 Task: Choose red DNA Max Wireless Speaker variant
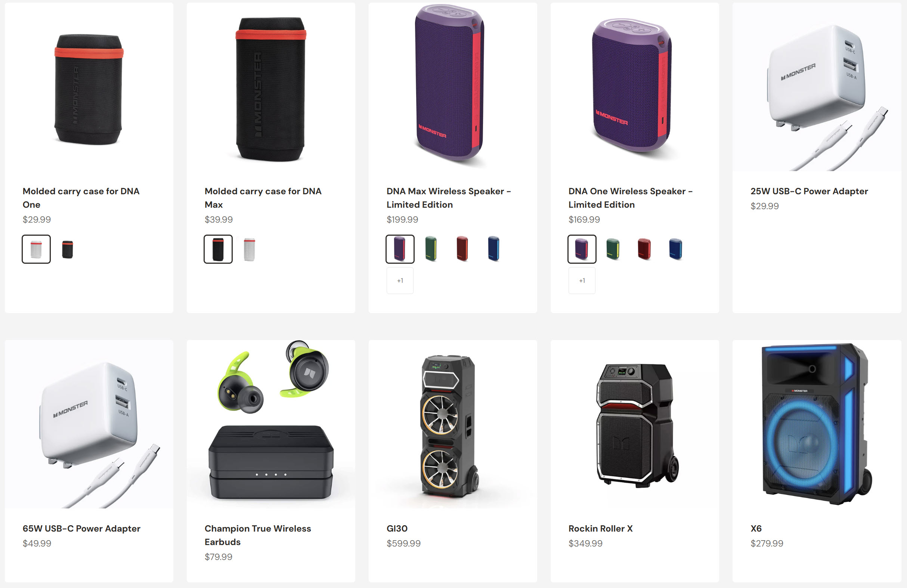(462, 249)
